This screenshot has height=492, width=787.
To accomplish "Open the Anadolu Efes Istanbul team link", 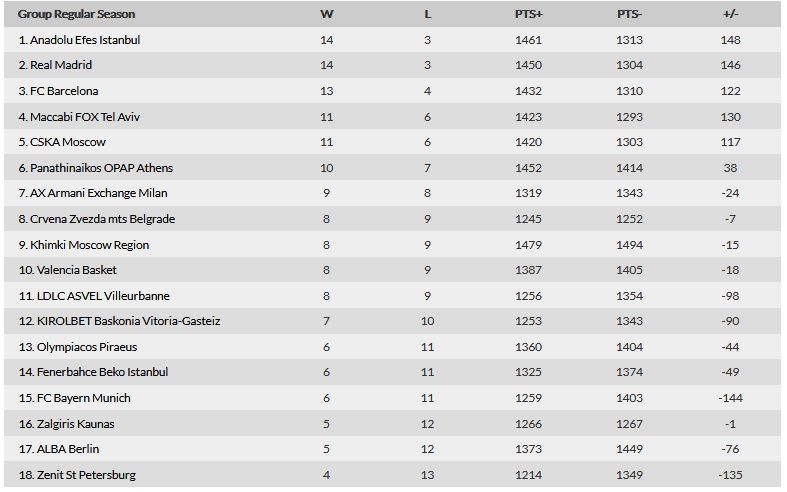I will click(x=85, y=40).
